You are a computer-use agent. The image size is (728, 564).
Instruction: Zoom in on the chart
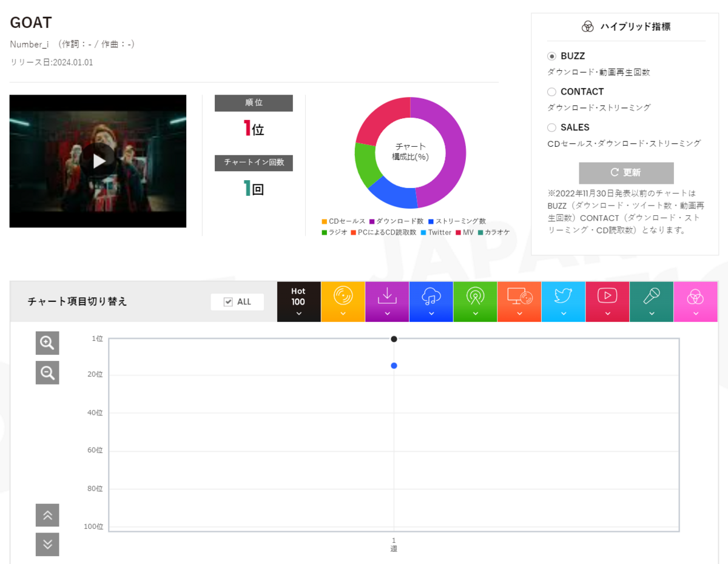coord(47,343)
